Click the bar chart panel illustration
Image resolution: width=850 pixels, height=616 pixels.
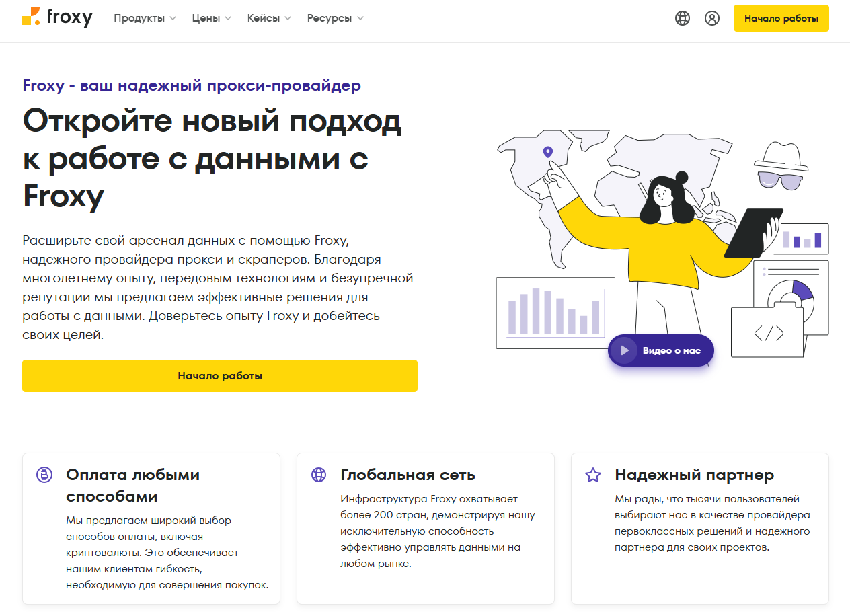click(x=555, y=313)
